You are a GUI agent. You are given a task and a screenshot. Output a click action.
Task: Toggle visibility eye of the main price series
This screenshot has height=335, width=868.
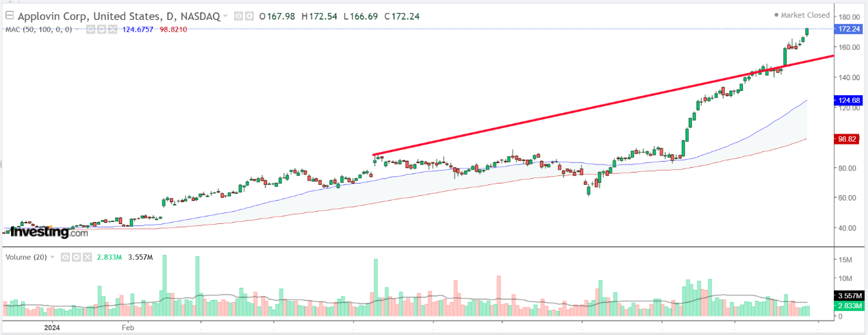[x=238, y=16]
